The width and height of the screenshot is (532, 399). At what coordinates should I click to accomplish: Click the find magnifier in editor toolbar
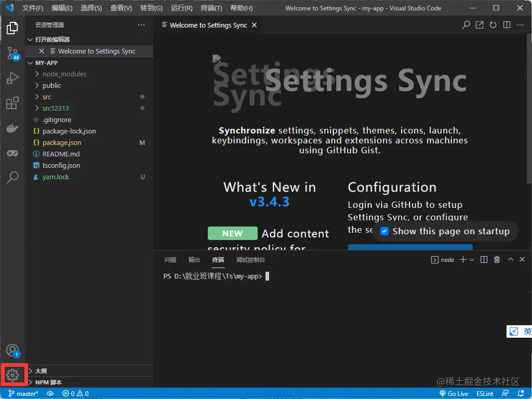[466, 25]
